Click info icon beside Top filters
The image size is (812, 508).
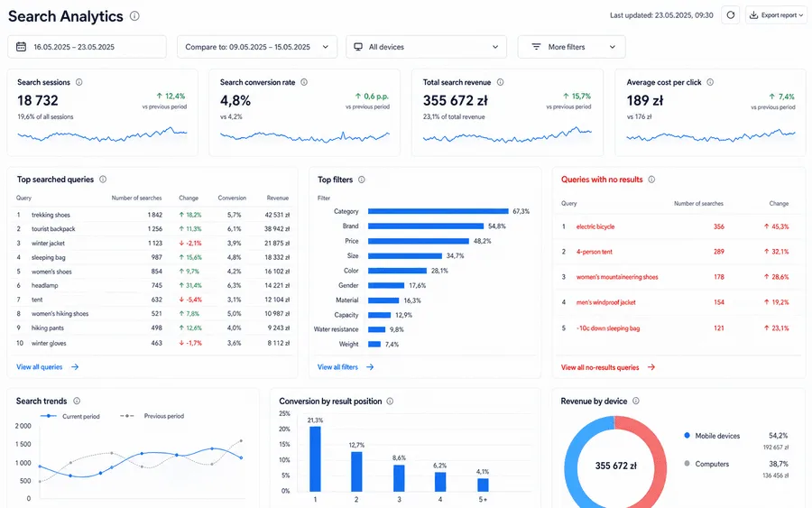362,180
